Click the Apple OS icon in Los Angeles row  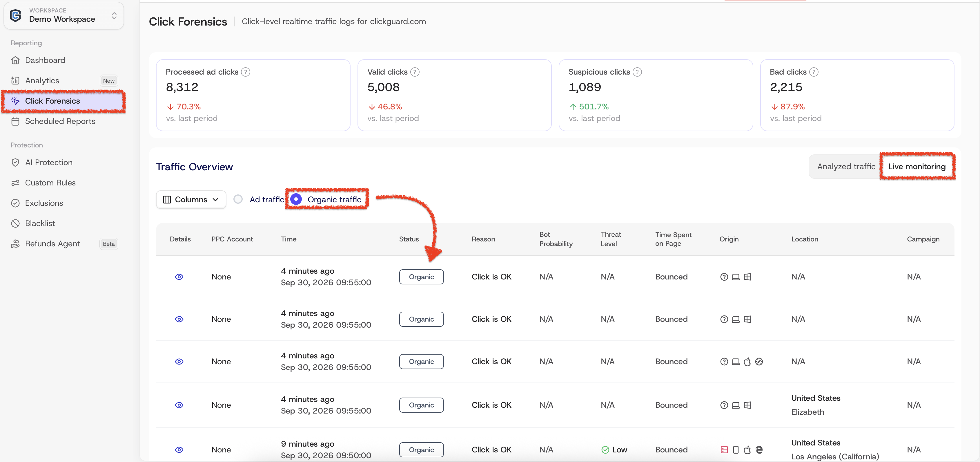tap(747, 450)
